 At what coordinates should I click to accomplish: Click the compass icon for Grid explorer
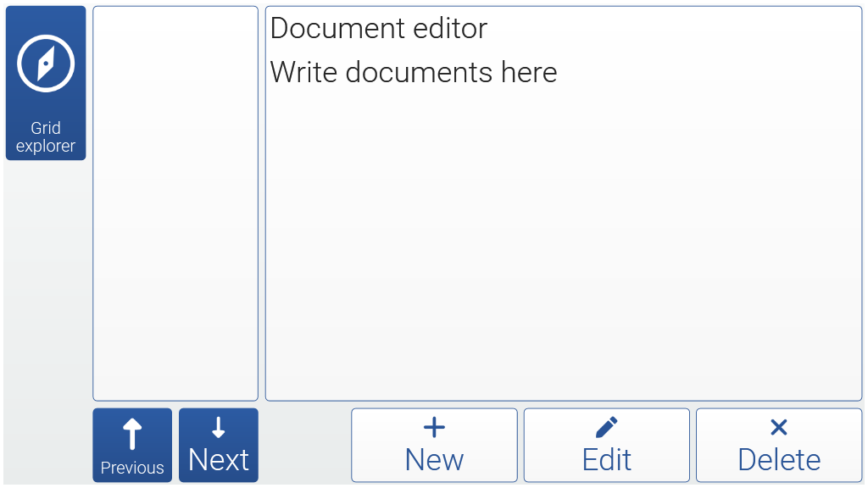pos(46,64)
